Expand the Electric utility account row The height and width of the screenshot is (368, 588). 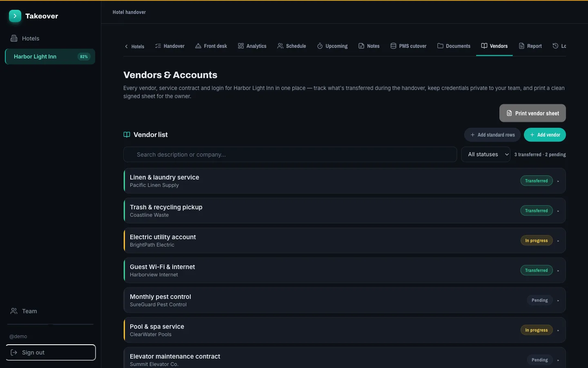[x=345, y=240]
